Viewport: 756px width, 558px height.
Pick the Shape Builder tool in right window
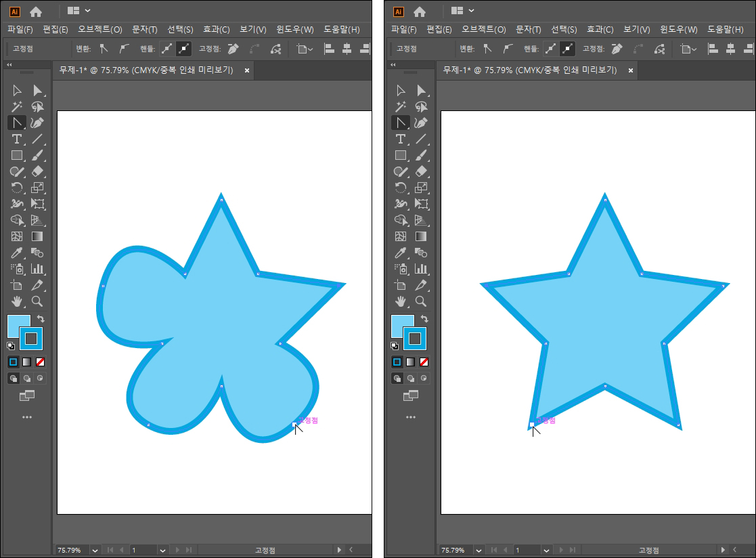coord(401,220)
